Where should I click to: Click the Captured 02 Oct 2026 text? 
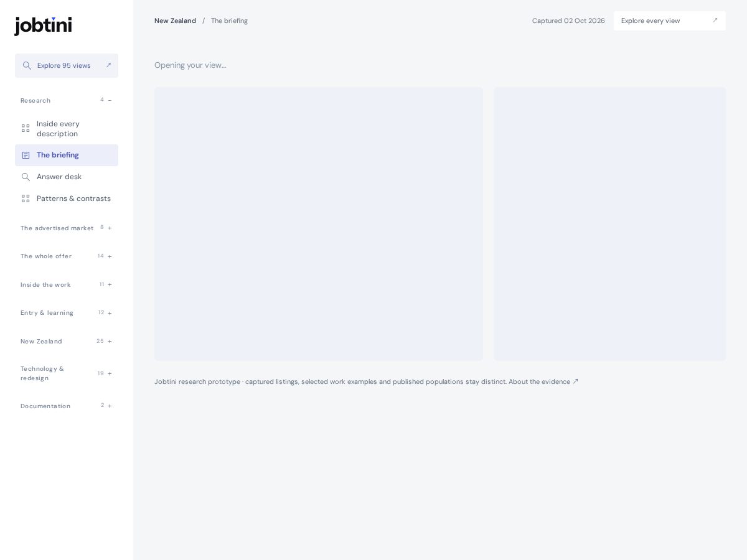568,21
